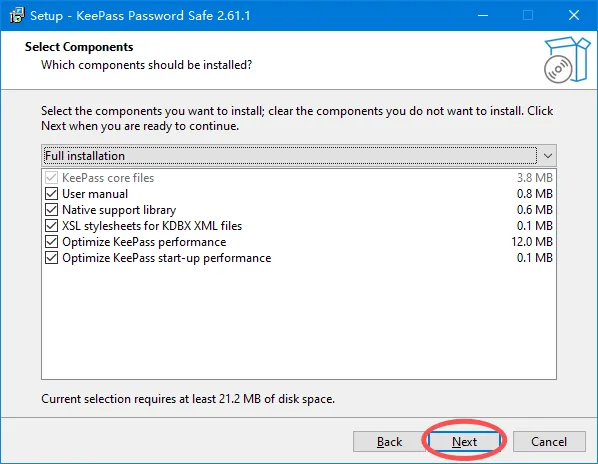Uncheck the User manual component
The image size is (598, 464).
(x=51, y=194)
